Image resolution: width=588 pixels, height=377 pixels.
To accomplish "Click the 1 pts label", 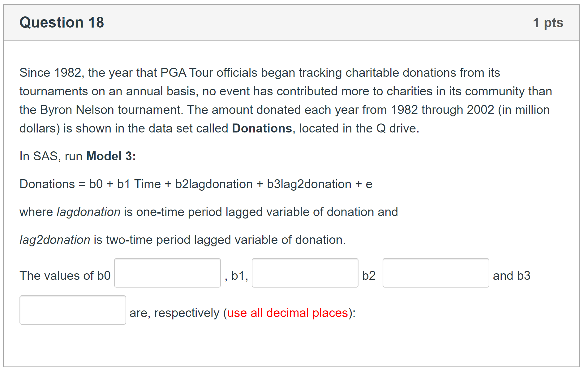I will tap(548, 23).
